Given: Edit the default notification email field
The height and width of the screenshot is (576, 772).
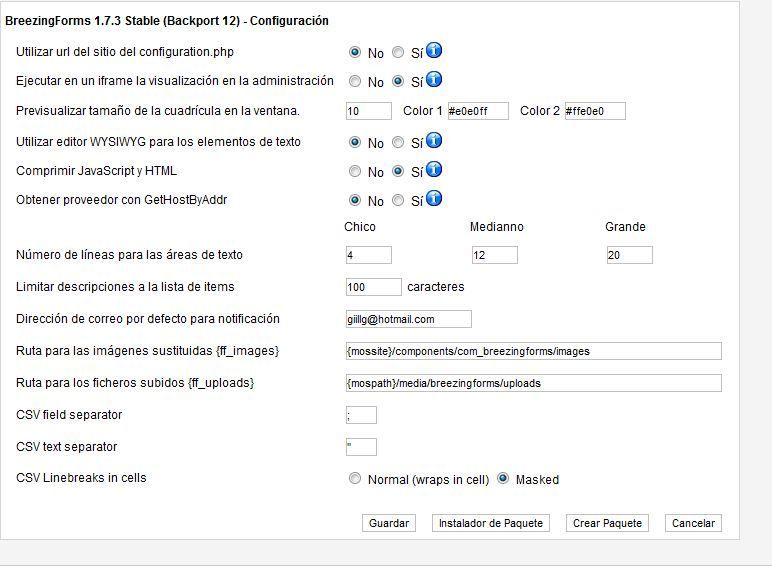Looking at the screenshot, I should click(x=409, y=319).
